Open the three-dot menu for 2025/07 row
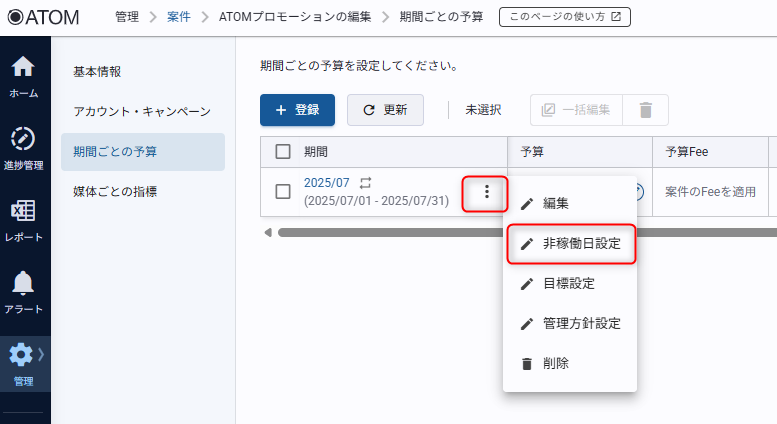The image size is (777, 424). (x=486, y=192)
